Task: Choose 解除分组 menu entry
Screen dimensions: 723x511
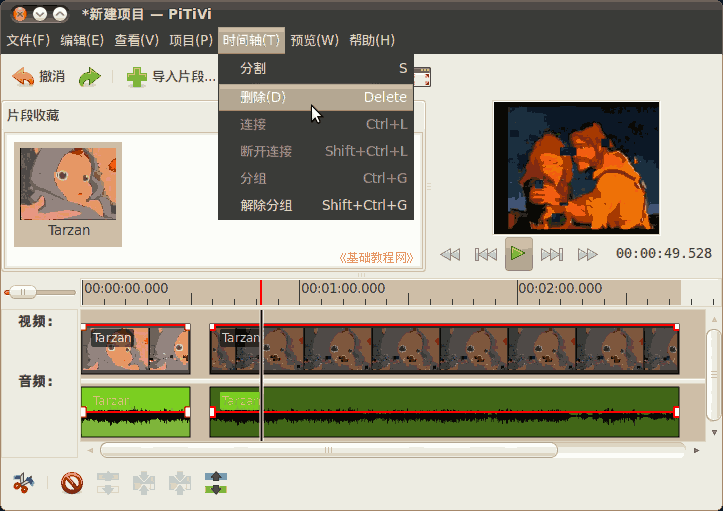Action: pyautogui.click(x=316, y=205)
